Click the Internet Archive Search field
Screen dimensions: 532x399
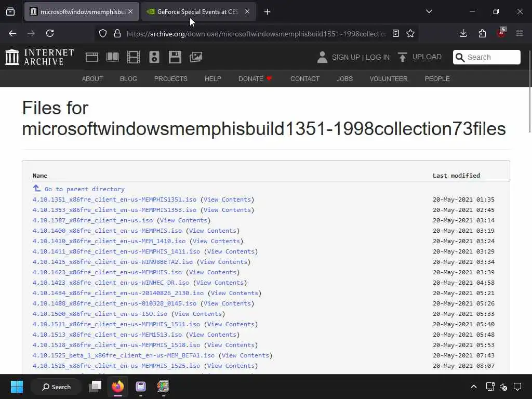click(486, 57)
